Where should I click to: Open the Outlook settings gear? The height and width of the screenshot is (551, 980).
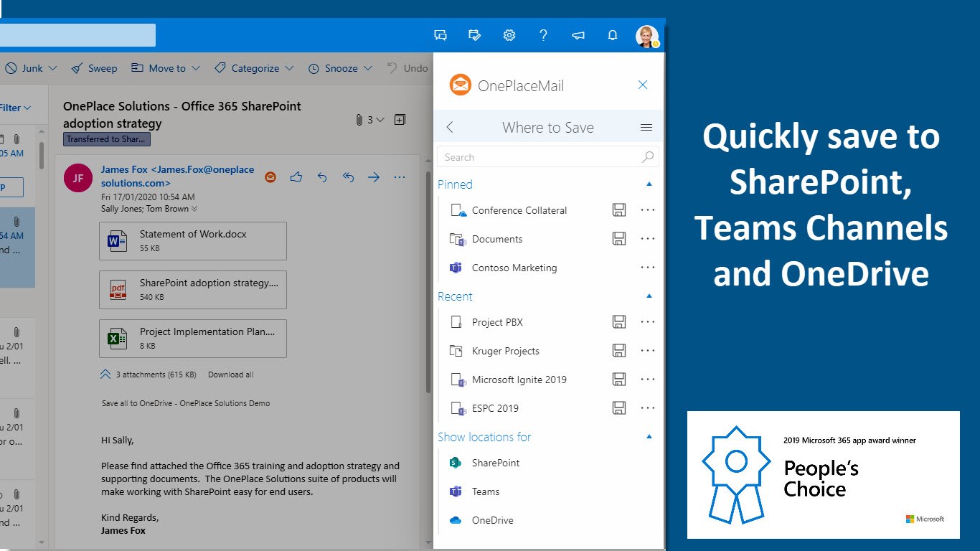coord(509,35)
